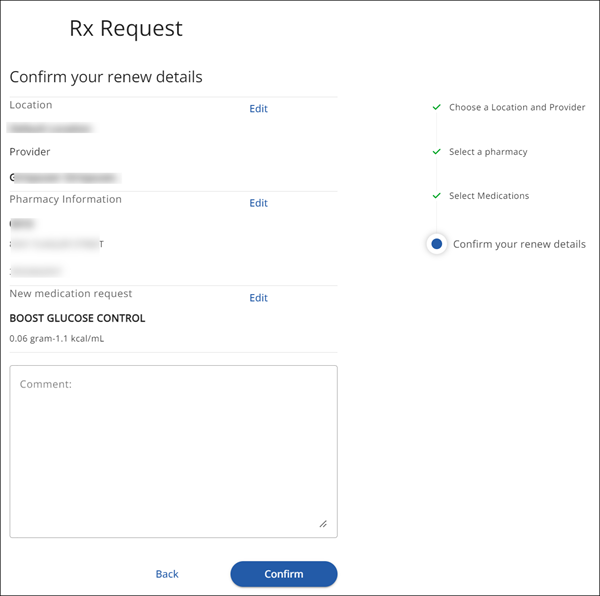The height and width of the screenshot is (596, 600).
Task: Click the Confirm your renew details step label
Action: (519, 244)
